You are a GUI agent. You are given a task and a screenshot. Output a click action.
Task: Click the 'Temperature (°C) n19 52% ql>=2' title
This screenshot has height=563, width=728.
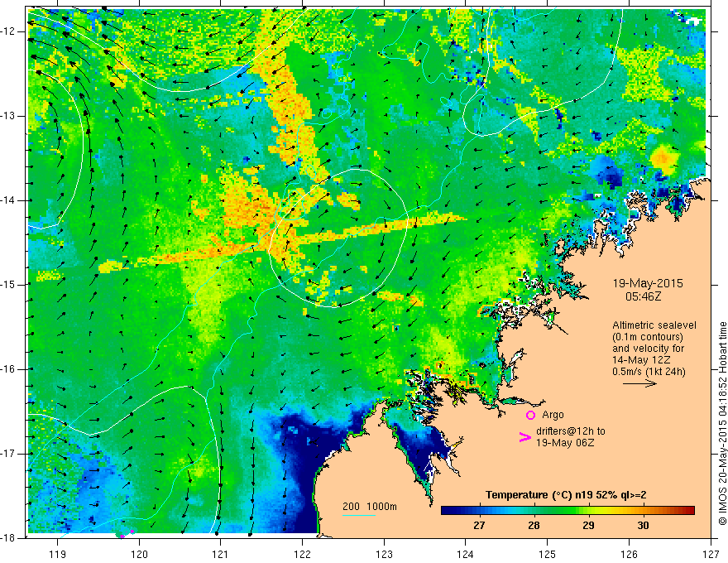tap(566, 495)
